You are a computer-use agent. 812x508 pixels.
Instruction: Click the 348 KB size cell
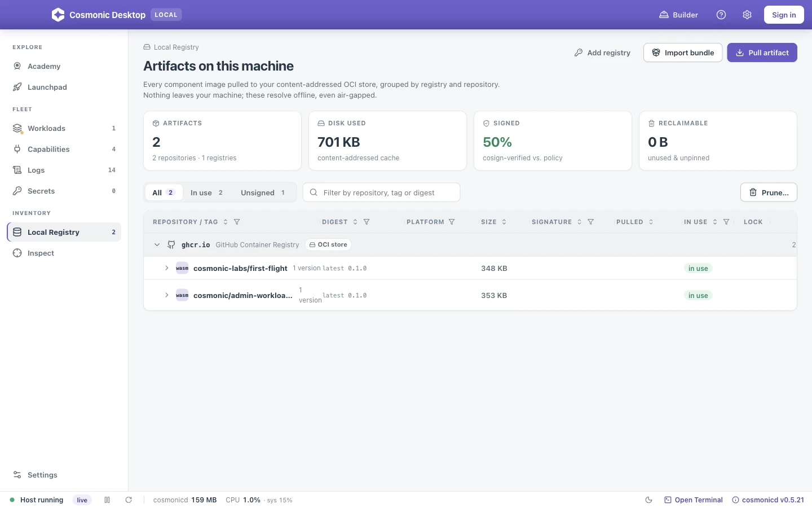pos(494,268)
